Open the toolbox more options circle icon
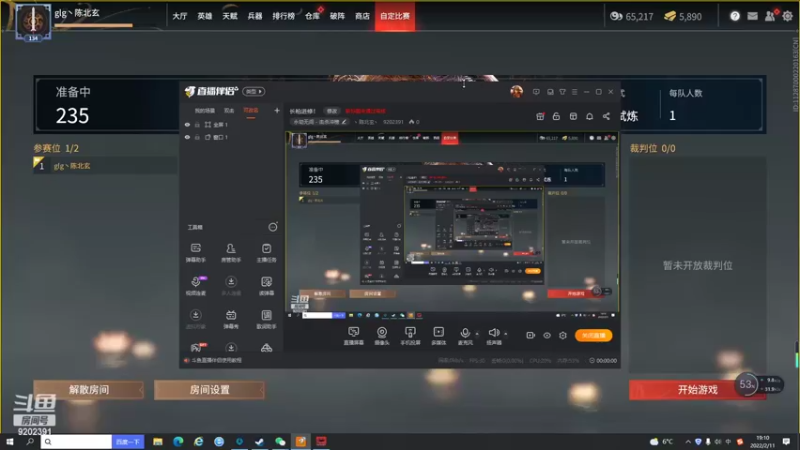This screenshot has width=800, height=450. coord(273,227)
